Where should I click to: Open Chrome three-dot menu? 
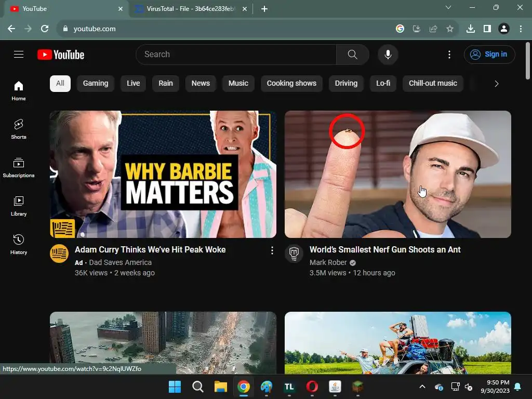521,29
